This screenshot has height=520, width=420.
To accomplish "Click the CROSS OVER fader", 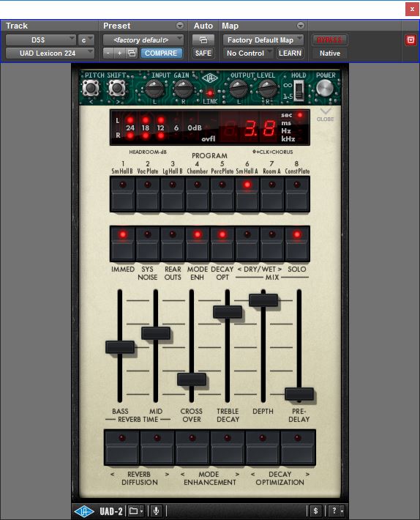I will pos(192,379).
